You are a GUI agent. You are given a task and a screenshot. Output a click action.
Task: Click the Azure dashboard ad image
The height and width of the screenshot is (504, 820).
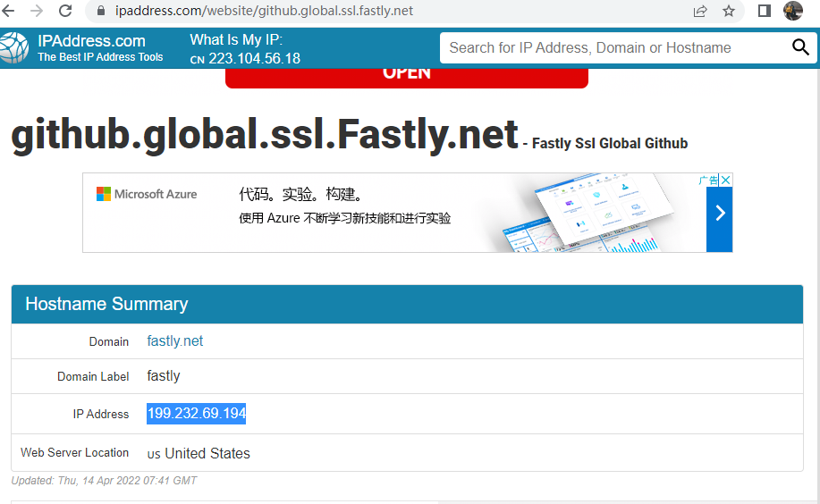coord(588,213)
